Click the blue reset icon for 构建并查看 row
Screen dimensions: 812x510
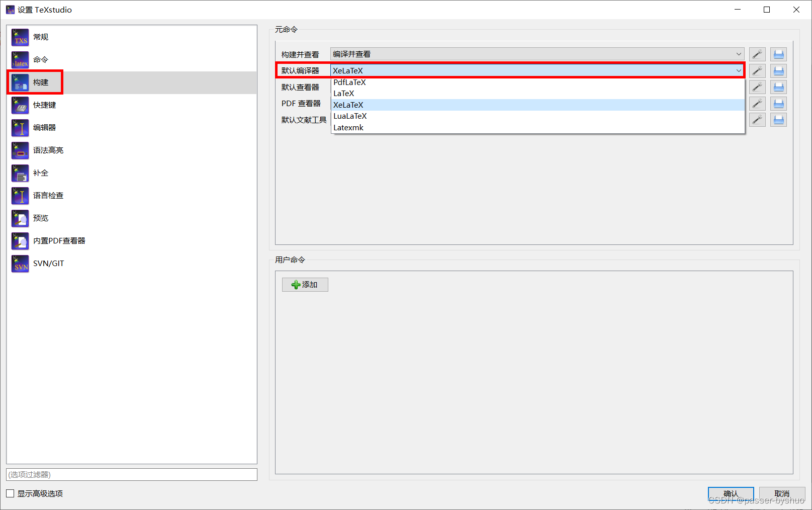click(x=778, y=54)
